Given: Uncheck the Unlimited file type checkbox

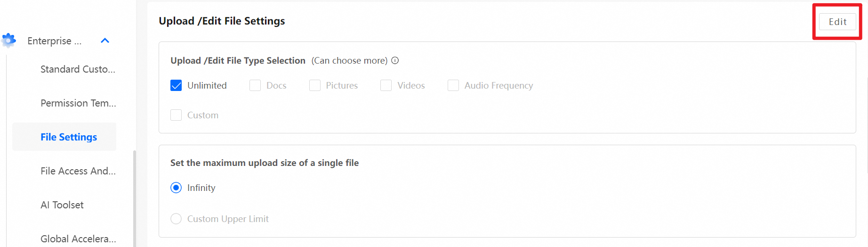Looking at the screenshot, I should 176,85.
